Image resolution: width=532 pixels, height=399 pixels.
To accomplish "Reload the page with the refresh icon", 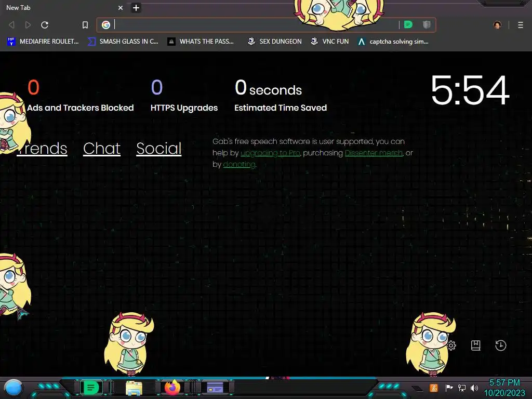I will coord(45,25).
